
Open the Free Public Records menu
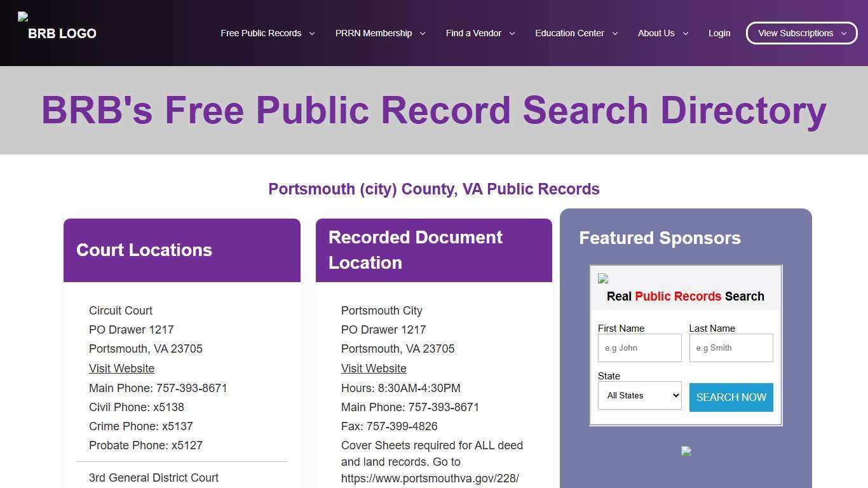(x=261, y=33)
